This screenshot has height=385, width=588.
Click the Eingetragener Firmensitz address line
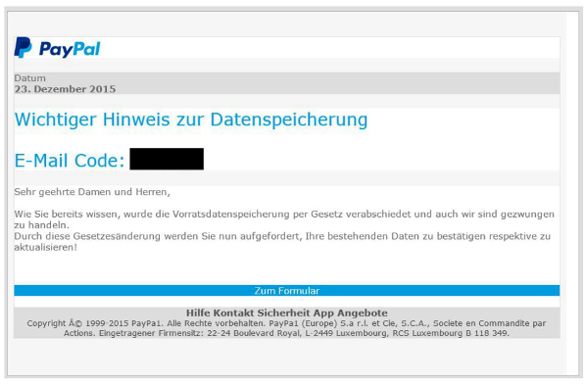coord(286,333)
